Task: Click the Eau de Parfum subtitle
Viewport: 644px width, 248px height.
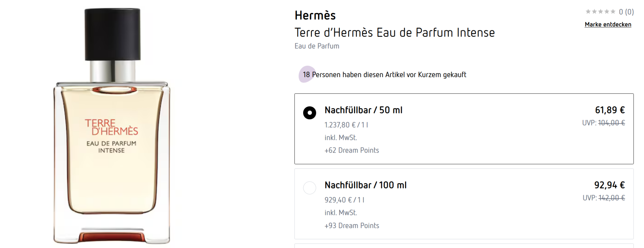Action: 317,46
